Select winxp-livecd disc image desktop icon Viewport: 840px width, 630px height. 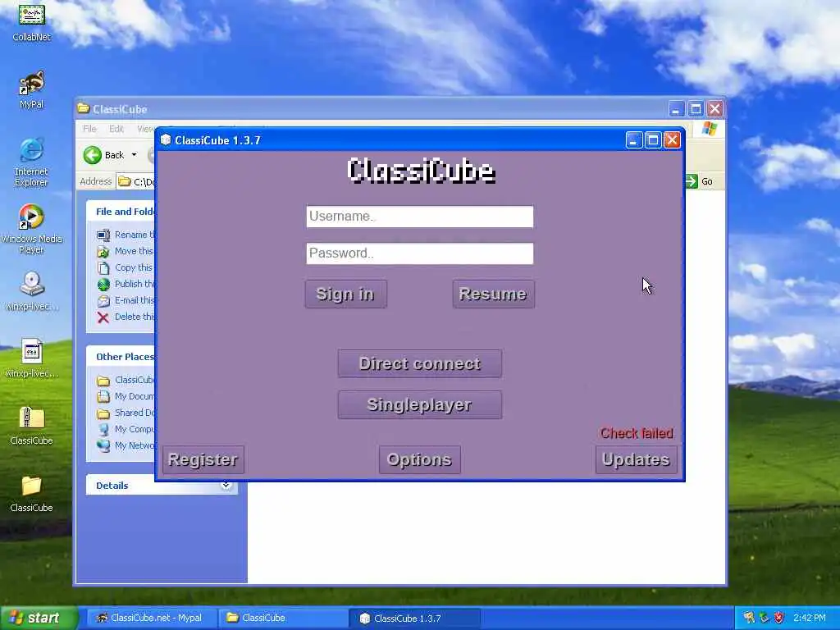[x=32, y=291]
